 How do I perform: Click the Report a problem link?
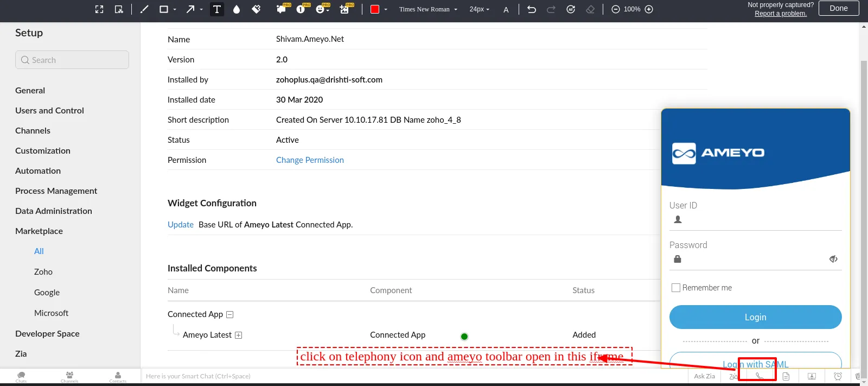781,14
